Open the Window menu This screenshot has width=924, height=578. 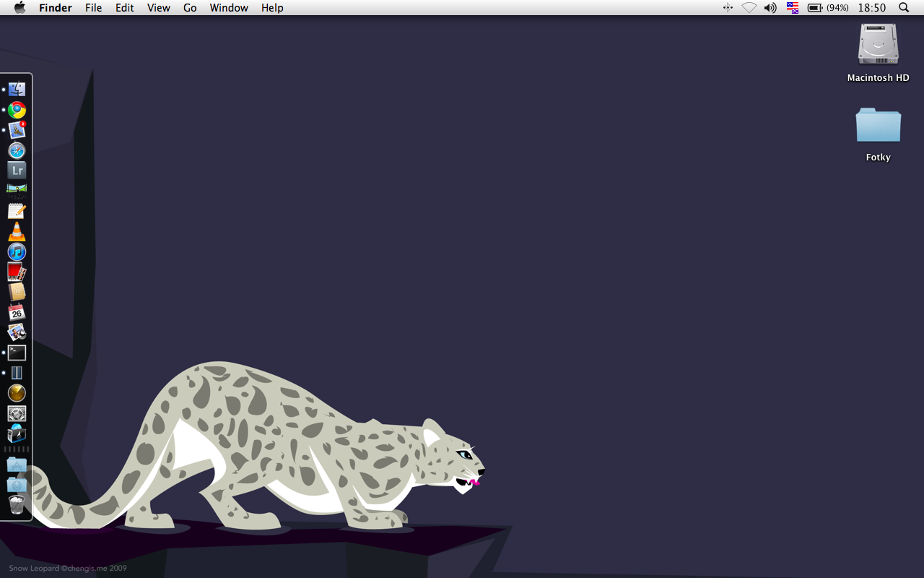229,7
